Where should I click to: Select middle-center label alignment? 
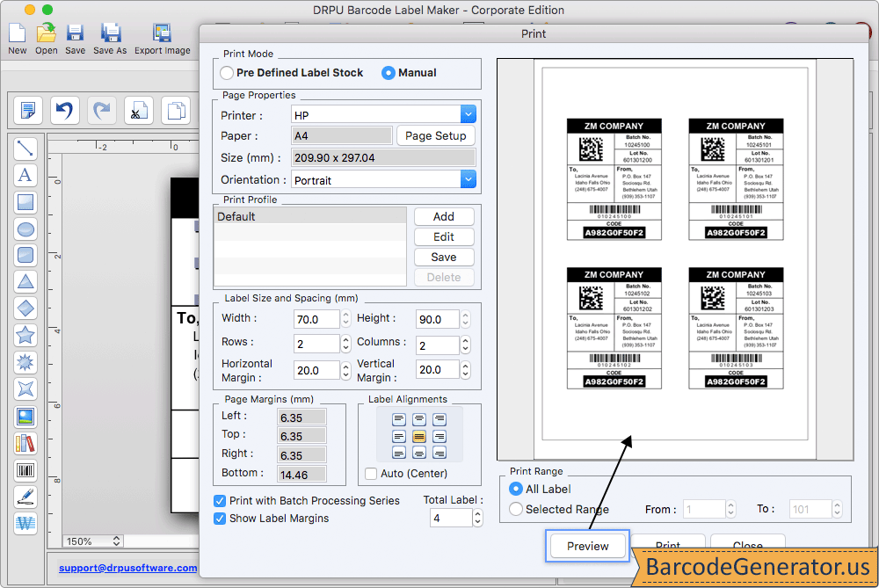[x=419, y=436]
